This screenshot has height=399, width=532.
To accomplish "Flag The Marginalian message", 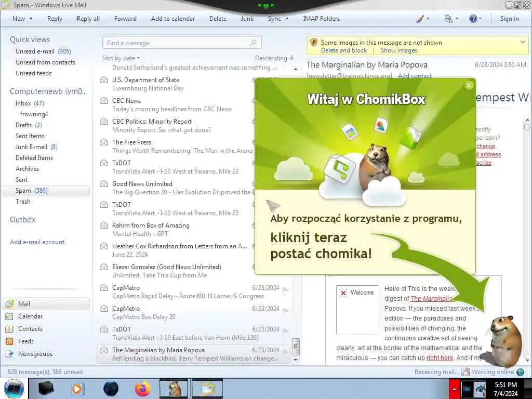I will click(x=286, y=352).
